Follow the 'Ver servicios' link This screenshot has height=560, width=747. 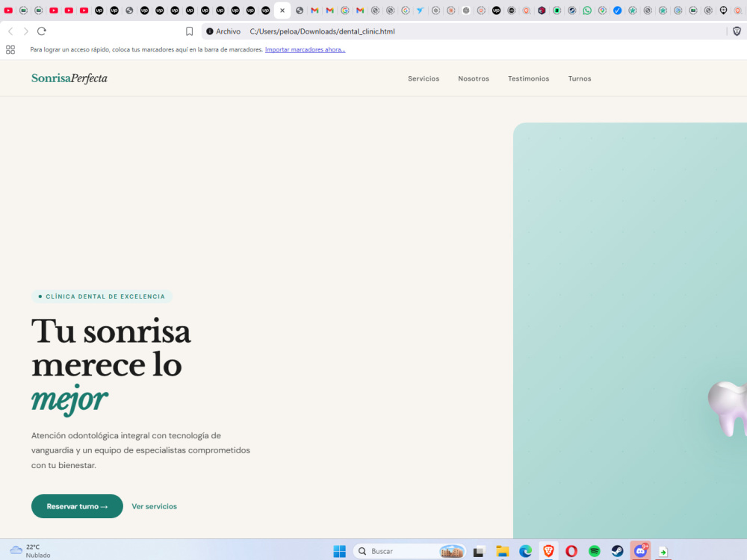154,506
